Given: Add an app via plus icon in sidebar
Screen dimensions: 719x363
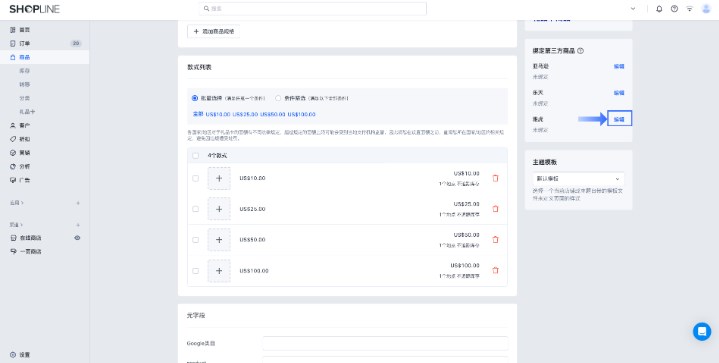Looking at the screenshot, I should coord(78,203).
